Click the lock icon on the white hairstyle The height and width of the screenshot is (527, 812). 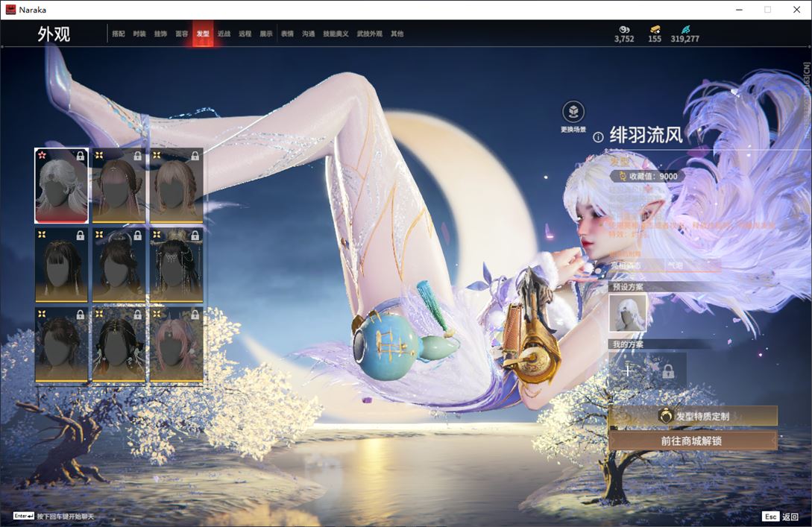[x=81, y=156]
